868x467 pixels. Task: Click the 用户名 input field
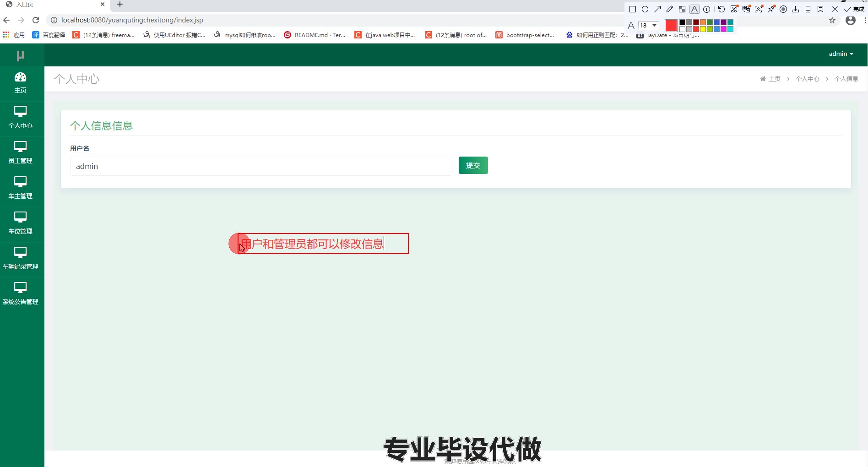click(x=260, y=166)
